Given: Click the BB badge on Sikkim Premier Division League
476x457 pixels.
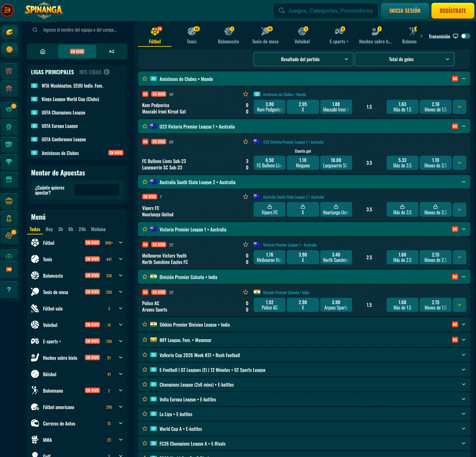Looking at the screenshot, I should pos(455,324).
